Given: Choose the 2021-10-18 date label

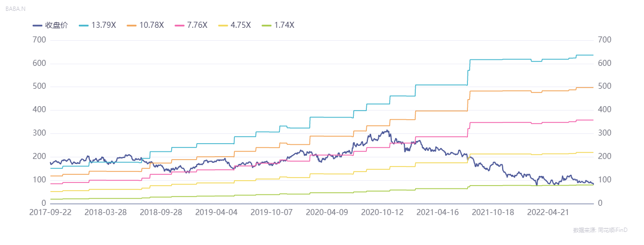Looking at the screenshot, I should [493, 212].
